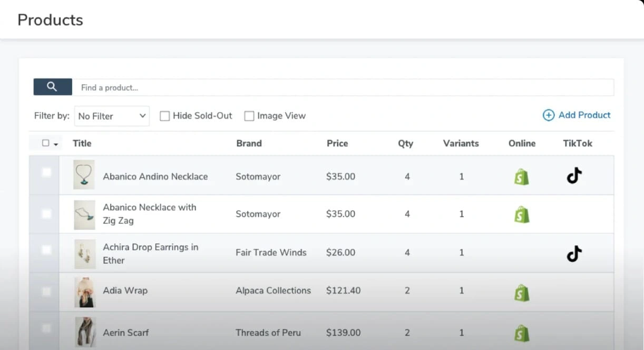Check the Abanico Andino Necklace row checkbox
The image size is (644, 350).
click(x=46, y=173)
